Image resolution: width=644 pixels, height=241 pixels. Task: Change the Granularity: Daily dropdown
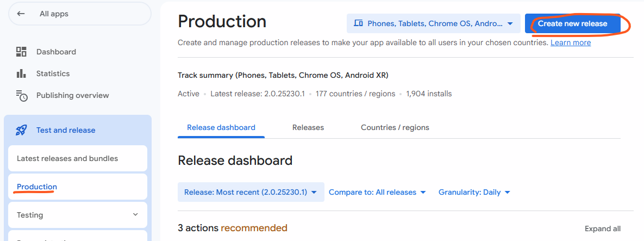pyautogui.click(x=474, y=192)
